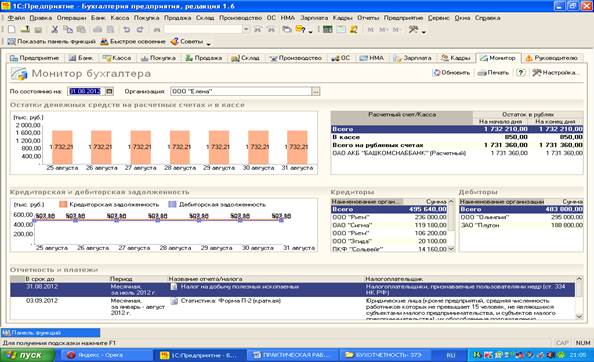Click the Cut scissors icon
Viewport: 594px width, 362px height.
tap(55, 29)
